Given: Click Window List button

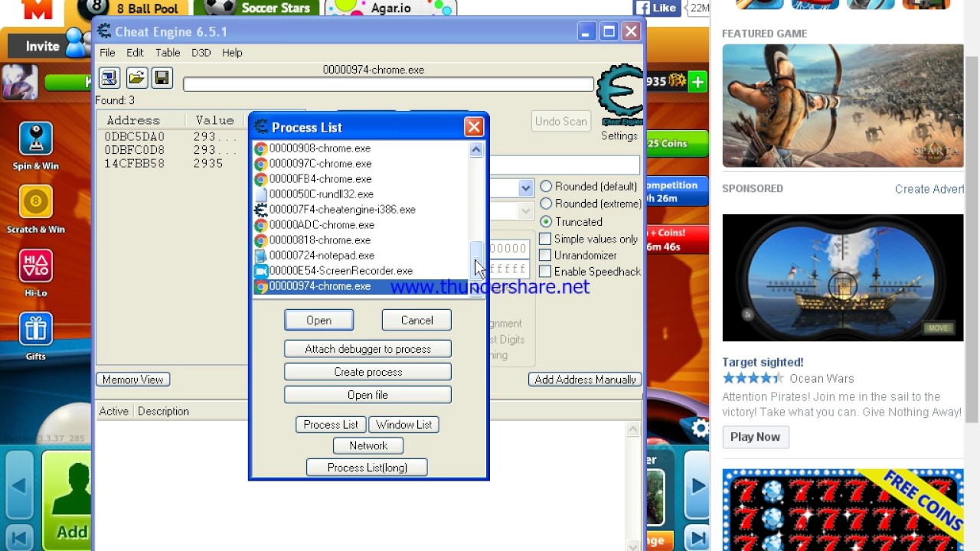Looking at the screenshot, I should click(x=403, y=425).
